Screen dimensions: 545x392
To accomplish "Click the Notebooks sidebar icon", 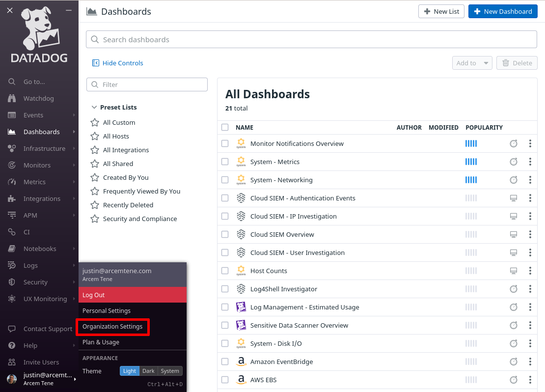I will (x=12, y=249).
